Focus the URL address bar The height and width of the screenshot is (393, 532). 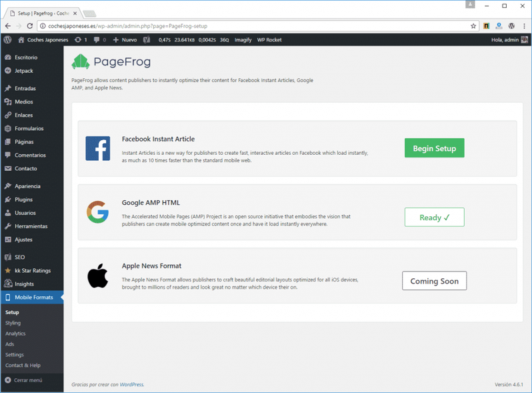pos(258,26)
